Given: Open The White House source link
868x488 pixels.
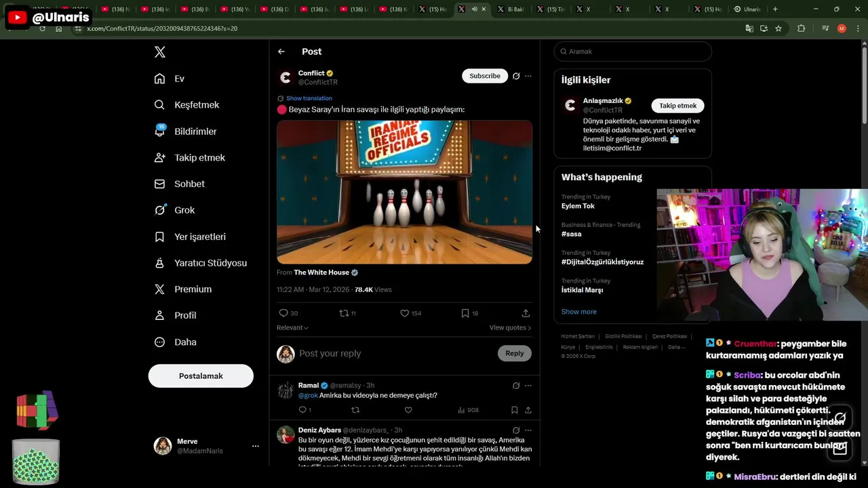Looking at the screenshot, I should click(321, 272).
